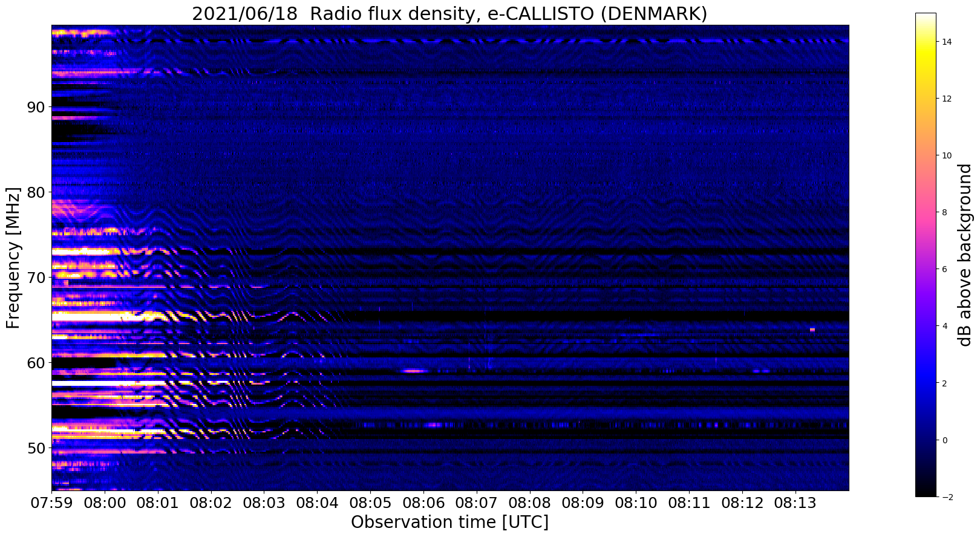Select the 08:13 time tick label
The height and width of the screenshot is (537, 980).
click(x=795, y=502)
